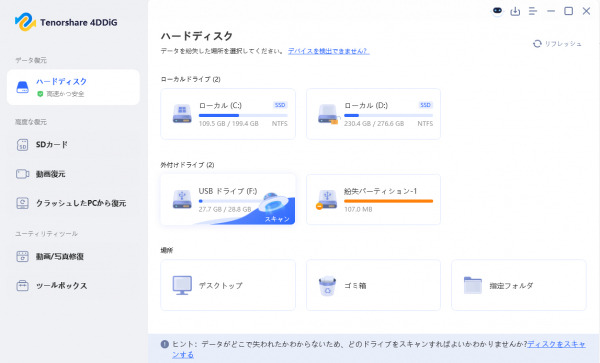Click the orange usage bar of 紛失パーティション-1
The width and height of the screenshot is (600, 363).
click(x=388, y=201)
